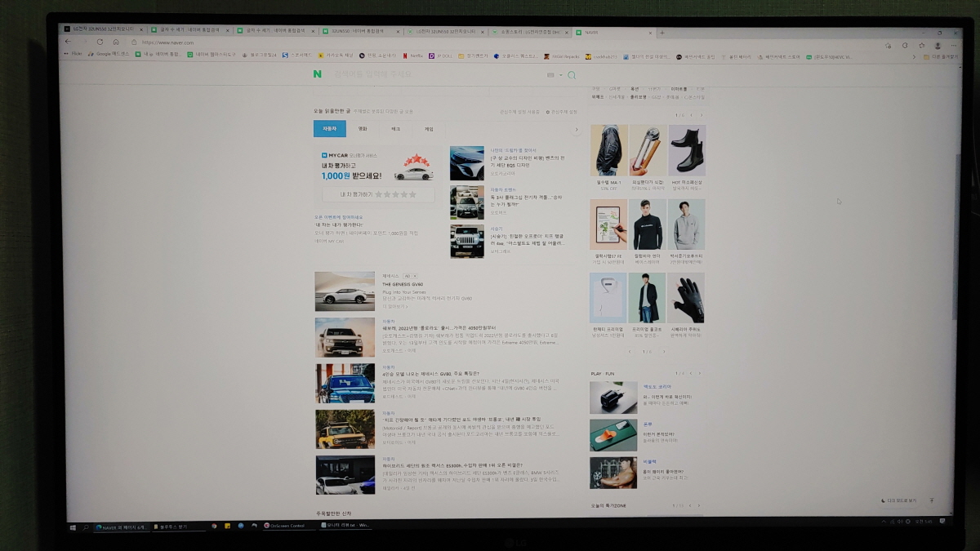980x551 pixels.
Task: Click the browser profile avatar icon
Action: click(x=938, y=46)
